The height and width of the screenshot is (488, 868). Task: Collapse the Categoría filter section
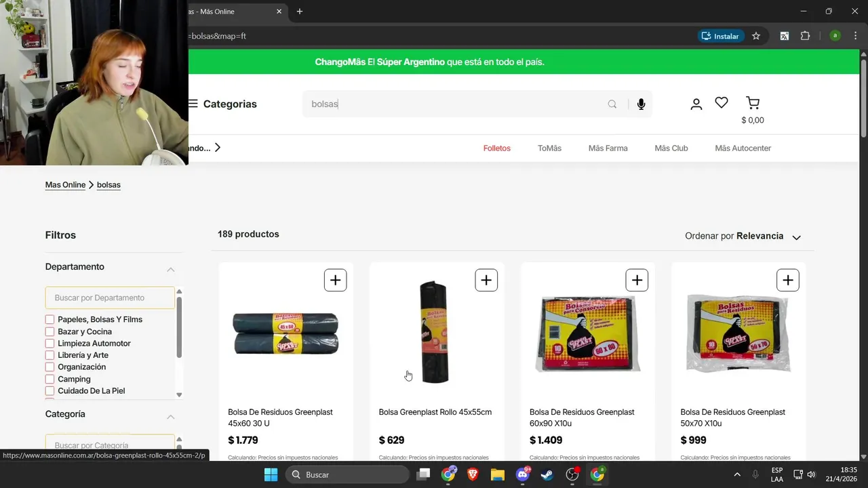pyautogui.click(x=171, y=417)
